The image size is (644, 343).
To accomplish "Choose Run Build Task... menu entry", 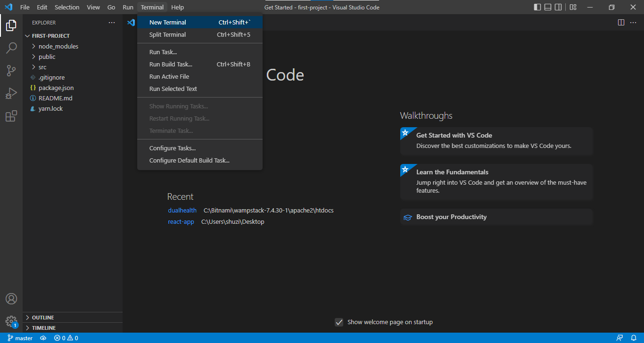I will (x=200, y=64).
